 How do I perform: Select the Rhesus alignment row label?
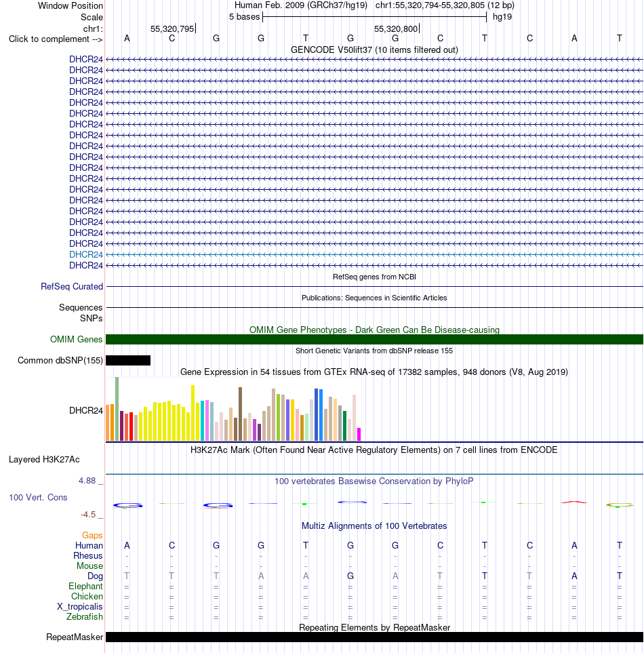(x=88, y=555)
